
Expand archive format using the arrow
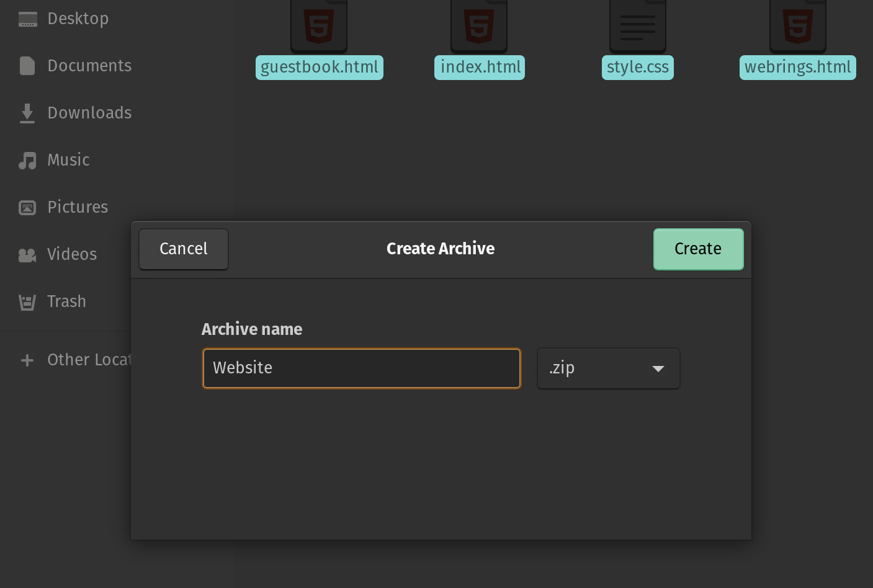[x=658, y=369]
